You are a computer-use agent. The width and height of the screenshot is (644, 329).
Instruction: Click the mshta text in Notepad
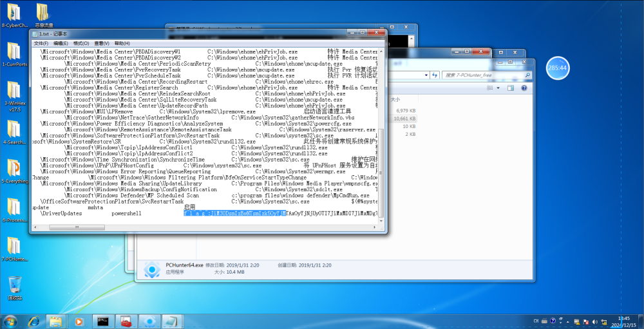click(x=95, y=208)
